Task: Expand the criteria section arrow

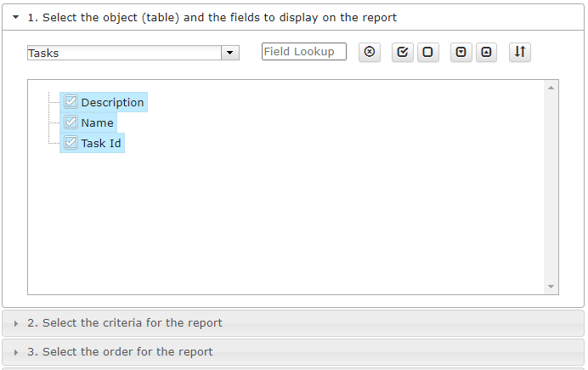Action: (16, 323)
